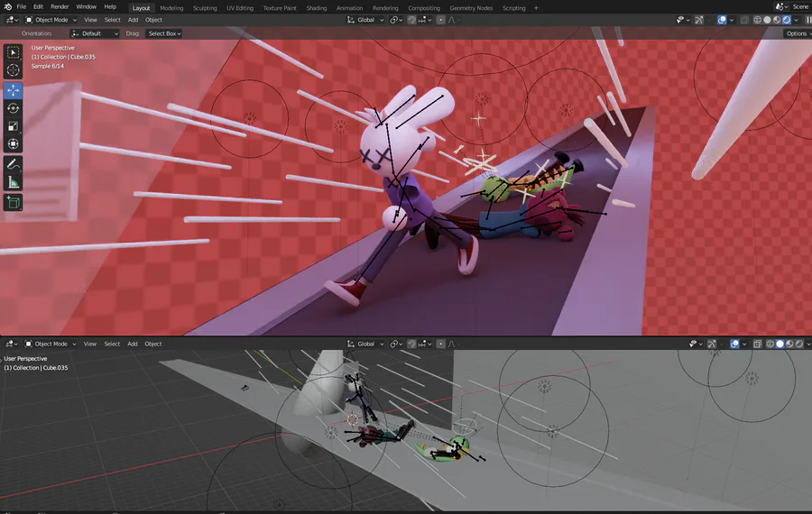Switch to the Rendering workspace tab

(385, 8)
